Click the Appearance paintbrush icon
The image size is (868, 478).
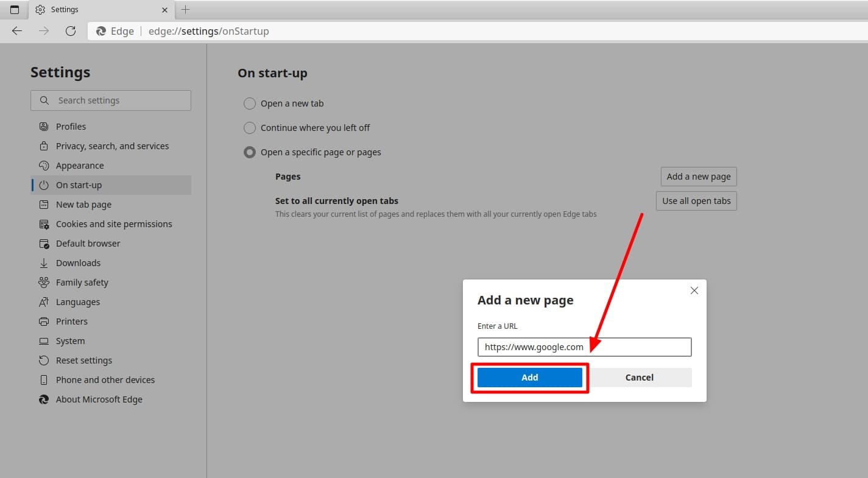coord(43,165)
